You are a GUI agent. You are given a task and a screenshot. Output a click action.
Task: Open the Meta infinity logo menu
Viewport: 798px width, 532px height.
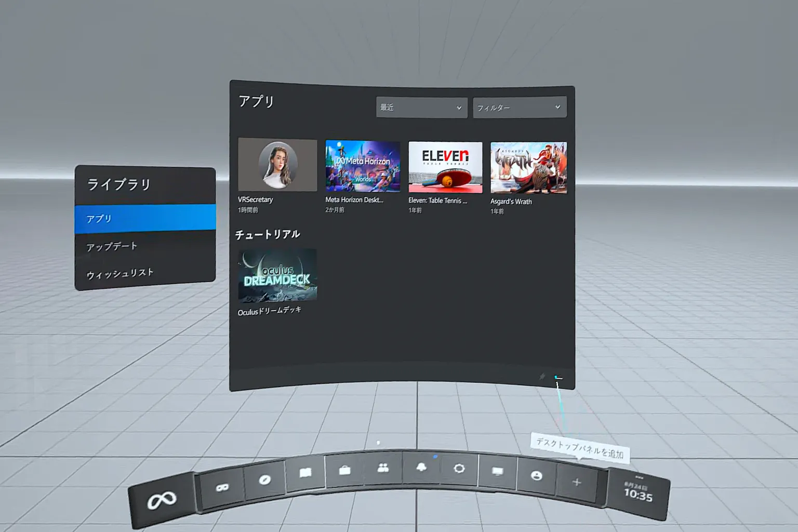coord(162,500)
